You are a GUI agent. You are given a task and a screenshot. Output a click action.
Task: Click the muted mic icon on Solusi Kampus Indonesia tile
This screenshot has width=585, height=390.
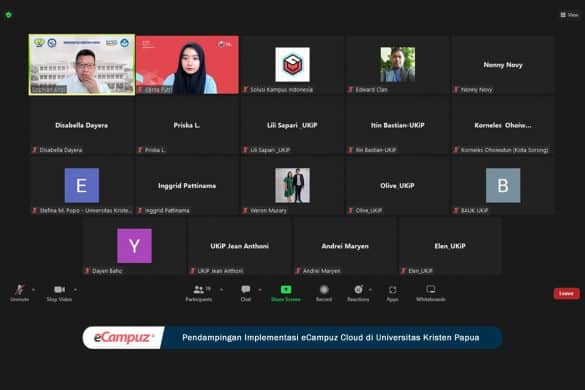pos(245,90)
